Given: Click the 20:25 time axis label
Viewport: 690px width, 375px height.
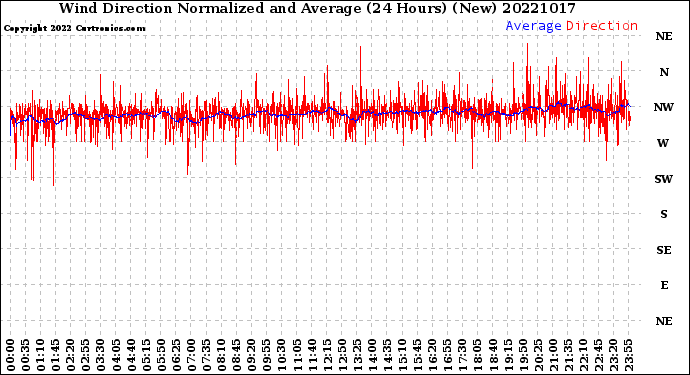Looking at the screenshot, I should [x=538, y=355].
